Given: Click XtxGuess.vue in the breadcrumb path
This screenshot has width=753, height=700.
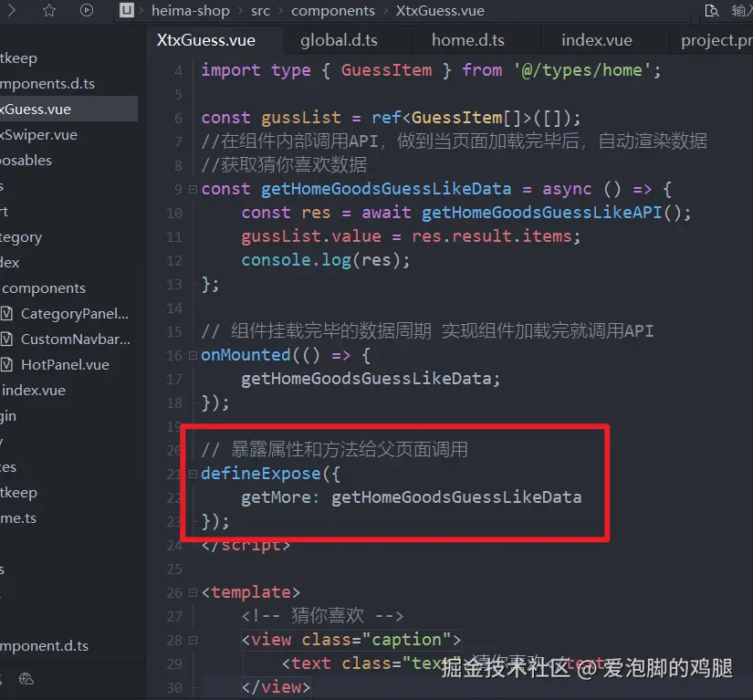Looking at the screenshot, I should pos(440,11).
